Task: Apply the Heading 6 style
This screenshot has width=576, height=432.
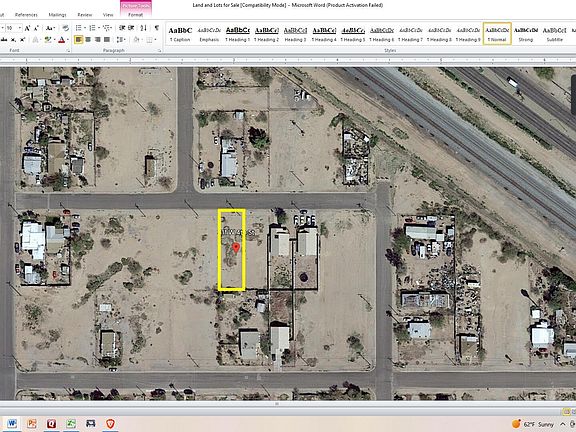Action: click(x=382, y=34)
